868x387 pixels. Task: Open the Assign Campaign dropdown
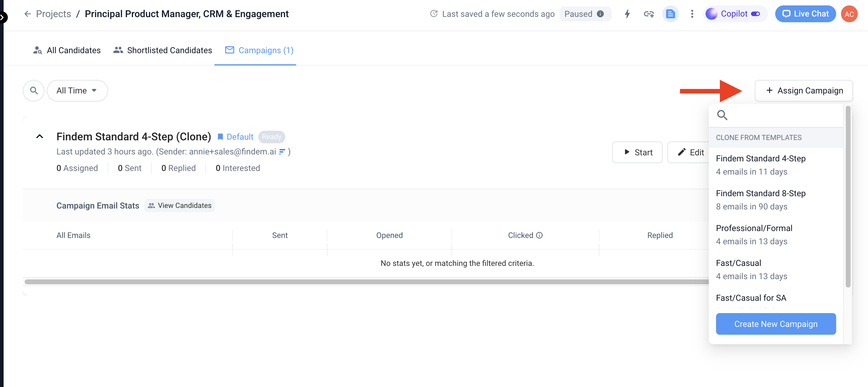tap(804, 90)
